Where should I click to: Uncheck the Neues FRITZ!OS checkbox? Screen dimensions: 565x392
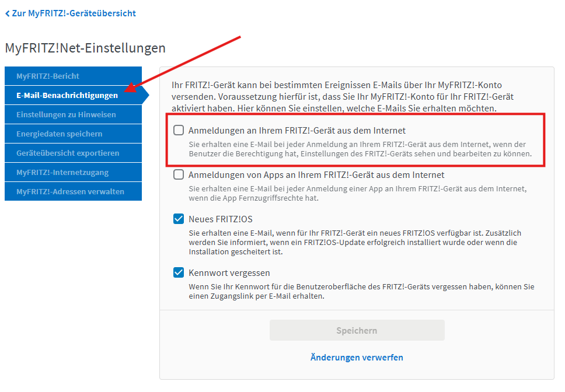pyautogui.click(x=179, y=219)
